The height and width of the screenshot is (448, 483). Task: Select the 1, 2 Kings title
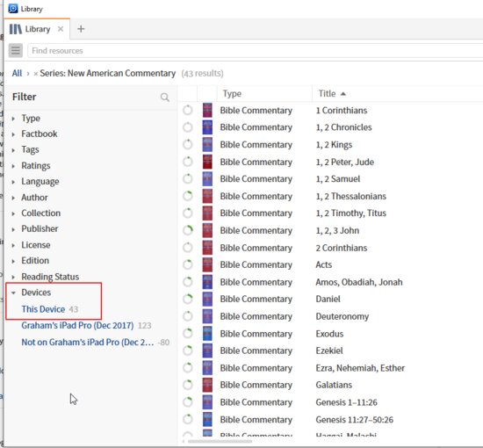[334, 145]
